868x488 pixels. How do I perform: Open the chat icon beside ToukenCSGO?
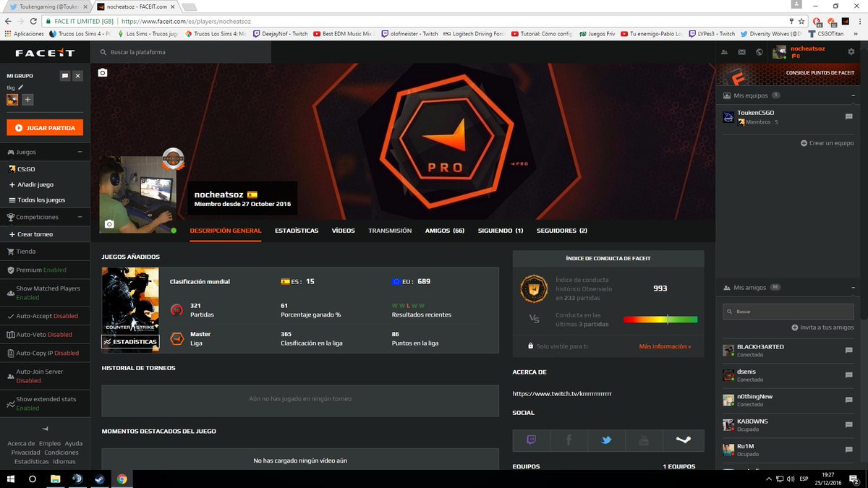(848, 116)
